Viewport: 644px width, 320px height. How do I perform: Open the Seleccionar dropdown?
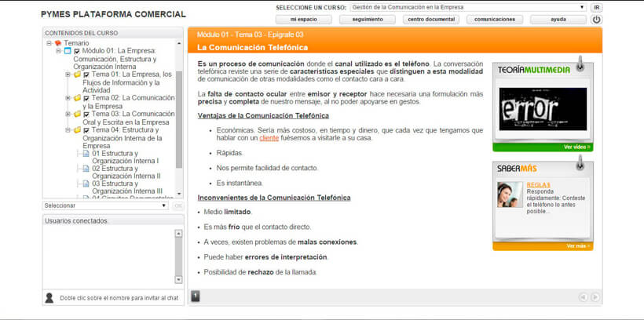pyautogui.click(x=105, y=205)
